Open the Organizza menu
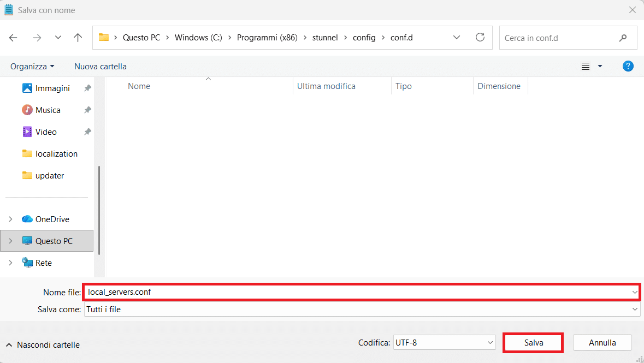 (x=32, y=66)
